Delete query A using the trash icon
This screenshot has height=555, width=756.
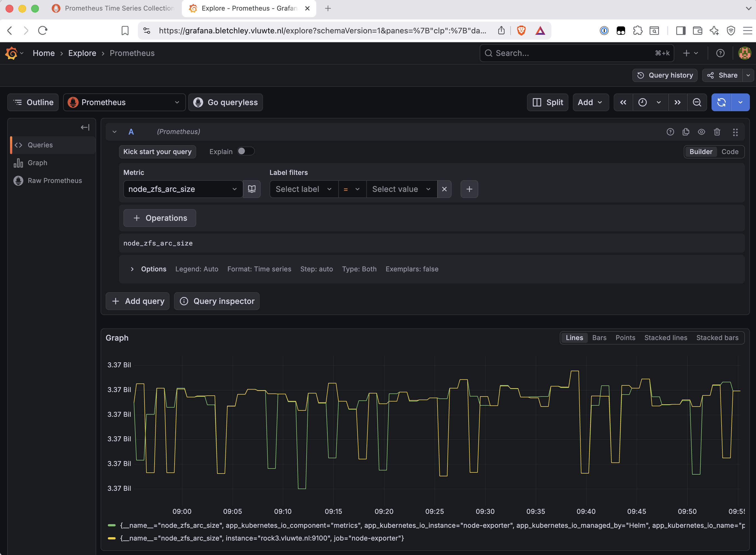click(717, 132)
